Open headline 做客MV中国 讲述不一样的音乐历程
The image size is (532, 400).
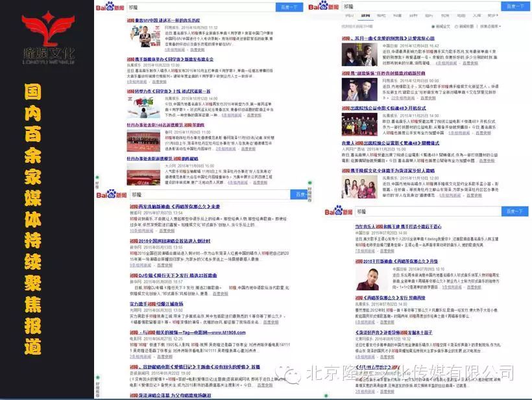163,21
